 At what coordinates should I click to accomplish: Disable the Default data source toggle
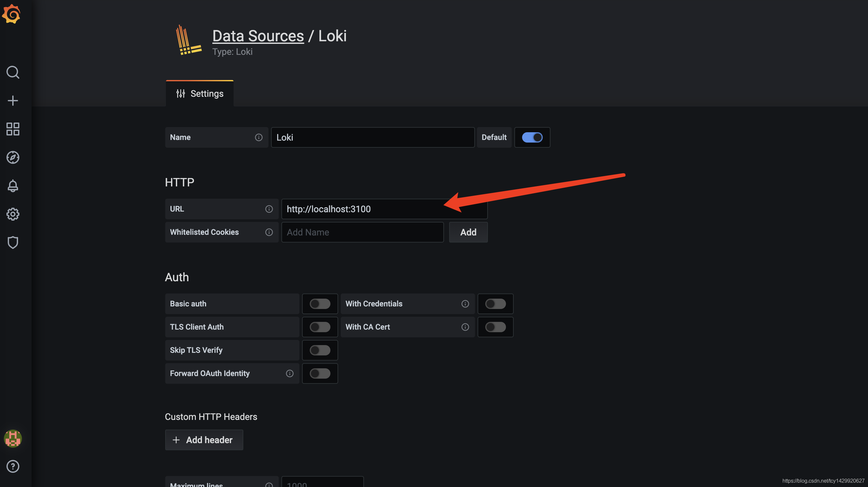(x=532, y=137)
